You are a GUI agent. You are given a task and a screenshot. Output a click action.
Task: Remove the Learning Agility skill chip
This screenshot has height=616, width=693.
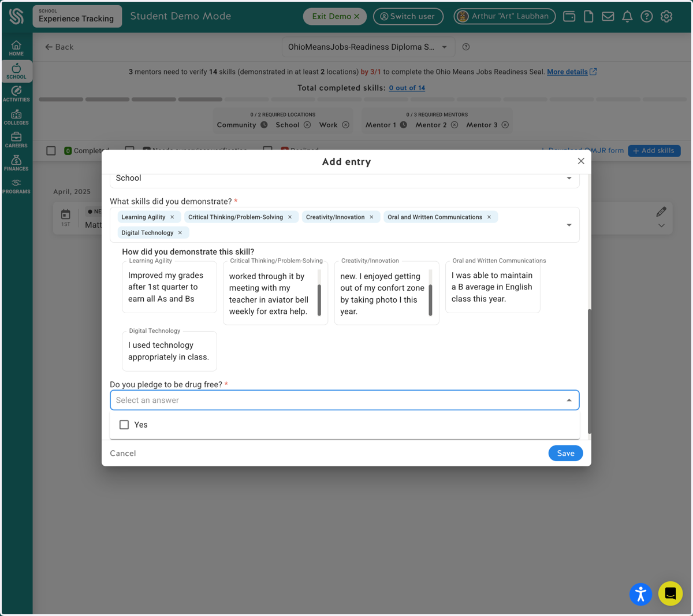tap(172, 217)
